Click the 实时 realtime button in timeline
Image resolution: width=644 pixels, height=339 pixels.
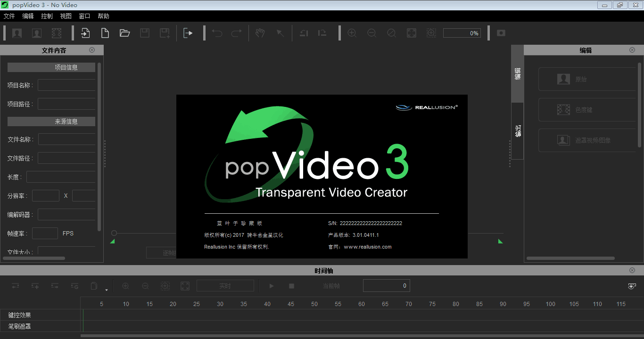tap(225, 286)
